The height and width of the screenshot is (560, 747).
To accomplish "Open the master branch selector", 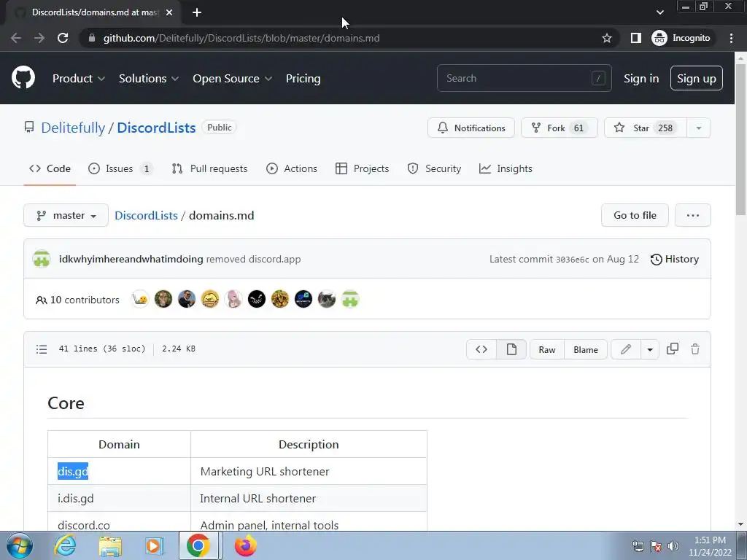I will (x=66, y=215).
